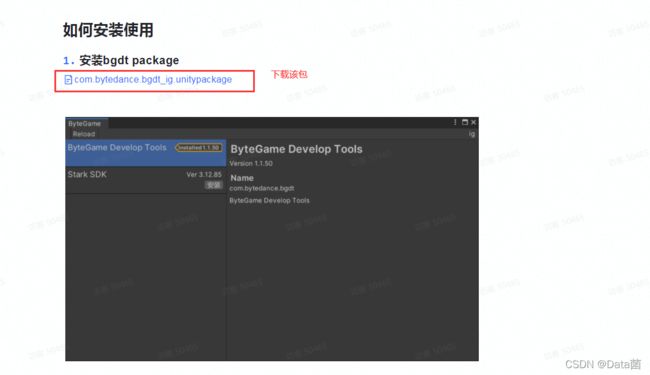Select ByteGame Develop Tools in the list
Viewport: 650px width, 375px height.
pos(146,152)
